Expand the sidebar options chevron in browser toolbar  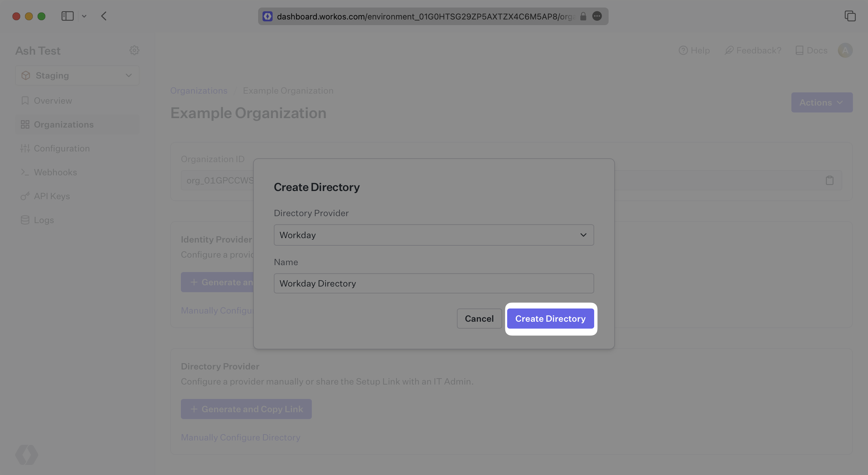pyautogui.click(x=84, y=16)
